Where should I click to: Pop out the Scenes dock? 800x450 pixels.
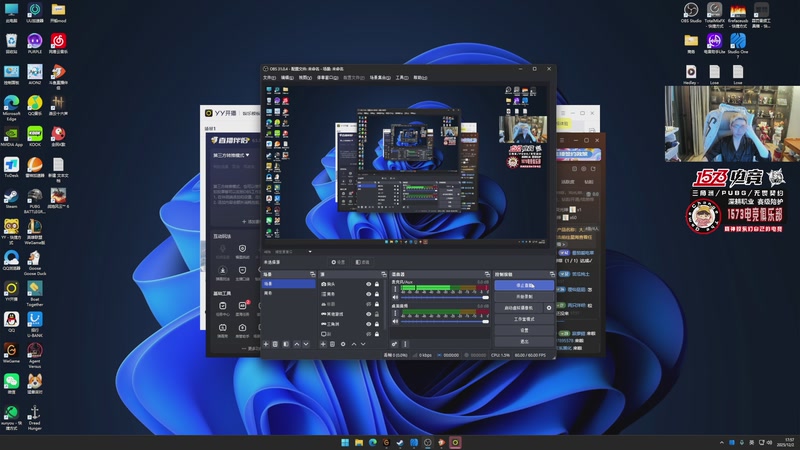(312, 274)
